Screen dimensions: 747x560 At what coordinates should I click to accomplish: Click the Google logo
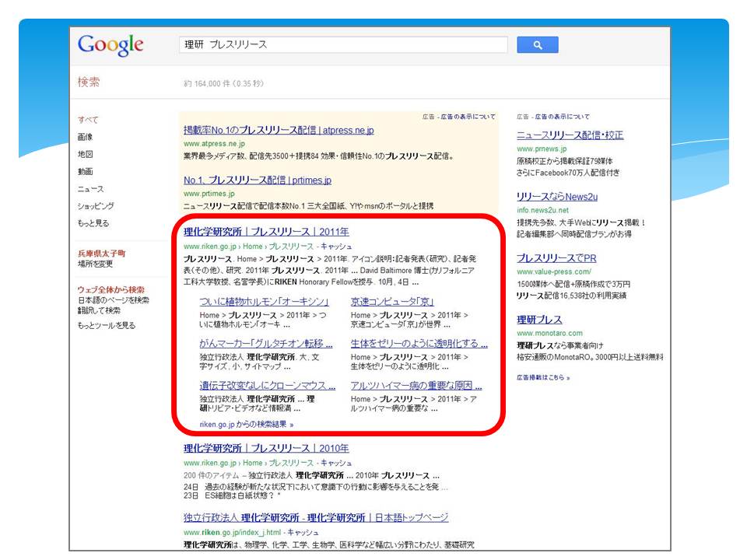[x=110, y=45]
